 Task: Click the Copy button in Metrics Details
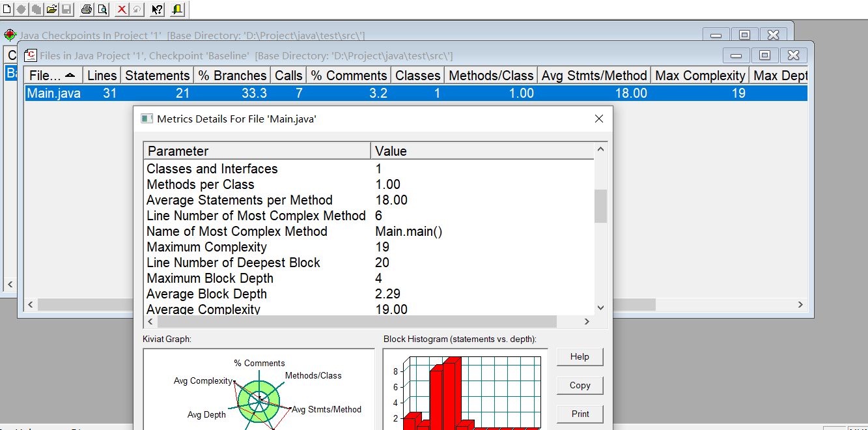click(580, 385)
